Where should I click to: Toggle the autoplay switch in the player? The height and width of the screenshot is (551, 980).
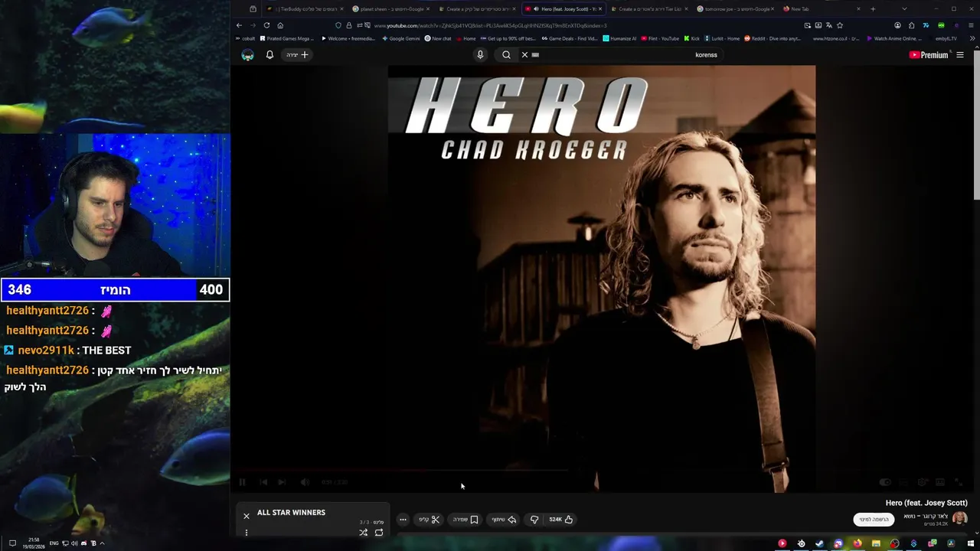point(885,482)
